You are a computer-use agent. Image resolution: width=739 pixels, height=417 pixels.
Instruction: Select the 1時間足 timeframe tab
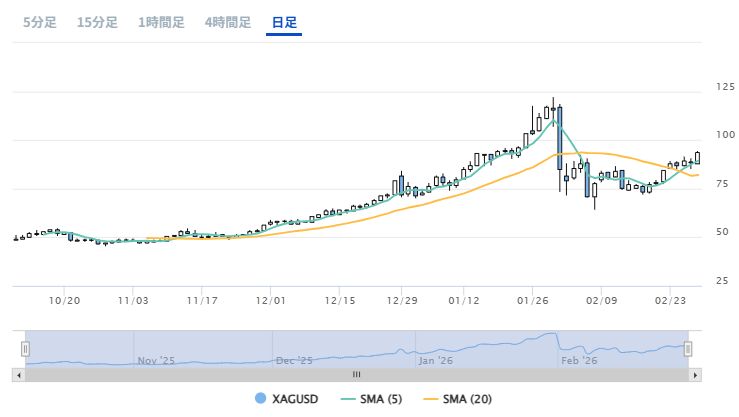point(161,22)
